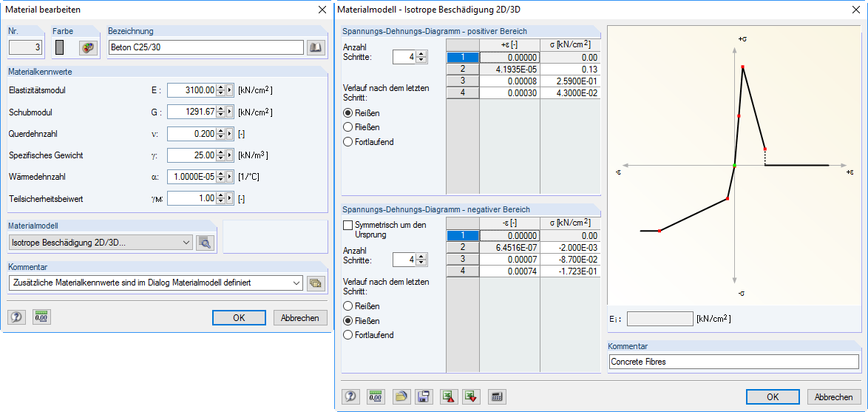Click the Ei value field
Image resolution: width=868 pixels, height=412 pixels.
pos(660,318)
